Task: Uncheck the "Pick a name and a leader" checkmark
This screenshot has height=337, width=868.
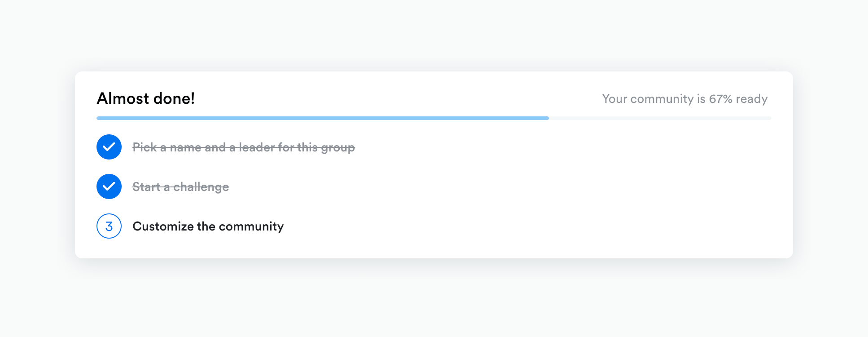Action: click(109, 147)
